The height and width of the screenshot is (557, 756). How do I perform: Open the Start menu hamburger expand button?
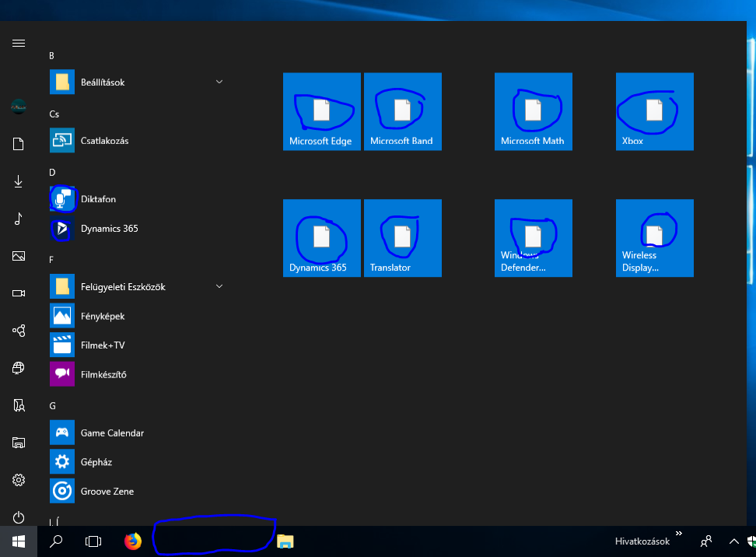click(19, 44)
